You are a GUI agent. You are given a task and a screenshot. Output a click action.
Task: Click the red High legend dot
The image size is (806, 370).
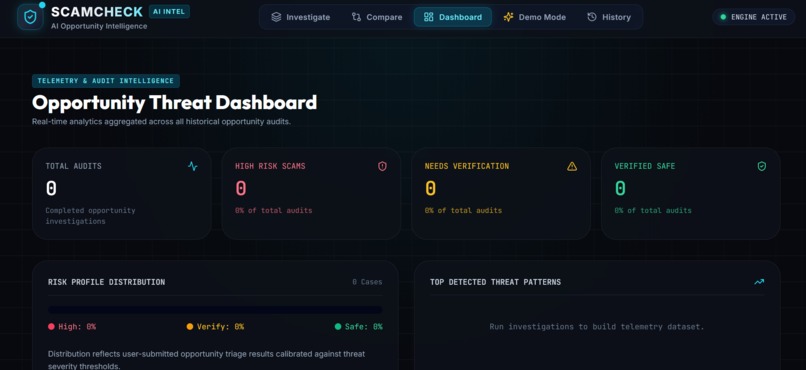click(51, 326)
